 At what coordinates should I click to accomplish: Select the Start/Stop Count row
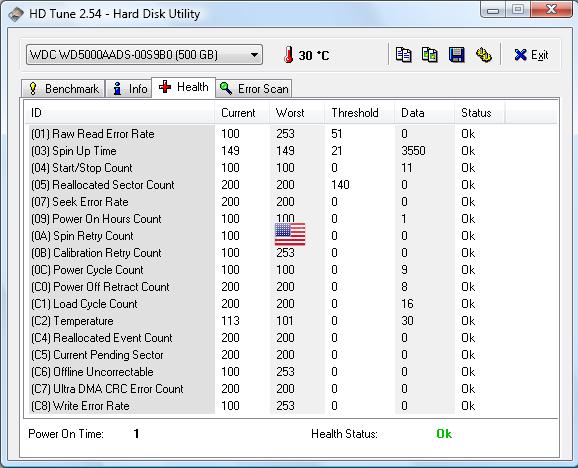pyautogui.click(x=291, y=168)
